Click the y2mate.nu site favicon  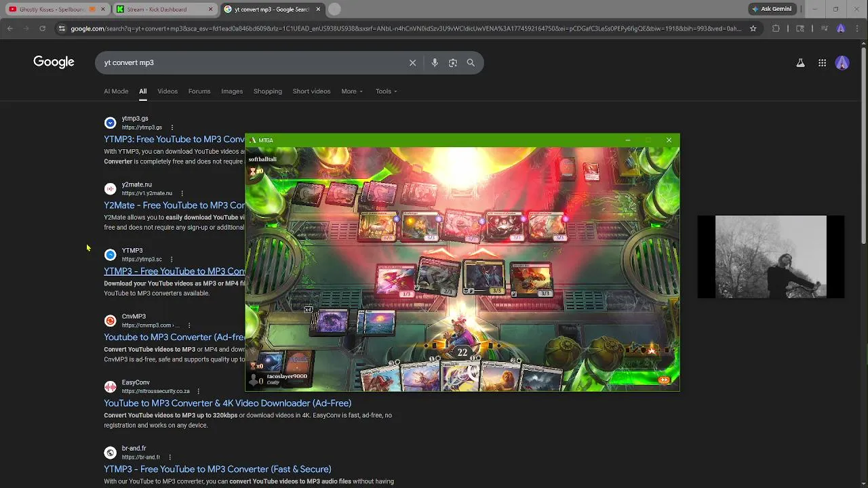[x=110, y=188]
